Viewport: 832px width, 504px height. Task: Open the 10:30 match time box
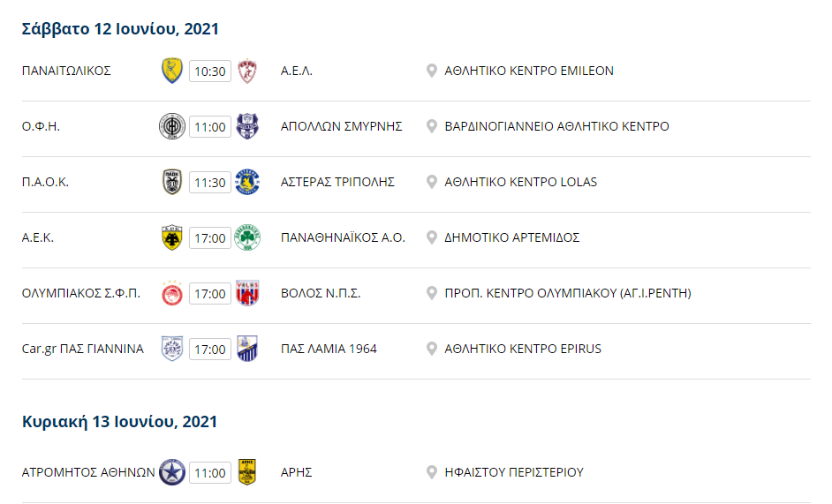(210, 71)
